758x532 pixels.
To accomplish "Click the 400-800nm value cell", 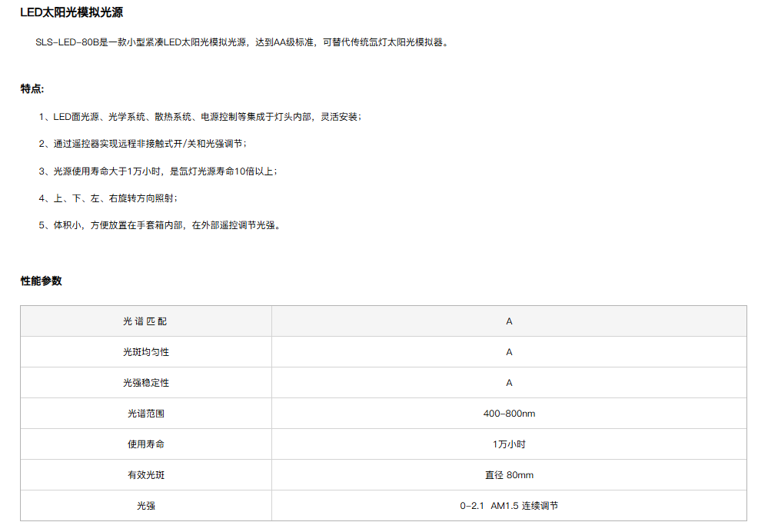I will [509, 414].
